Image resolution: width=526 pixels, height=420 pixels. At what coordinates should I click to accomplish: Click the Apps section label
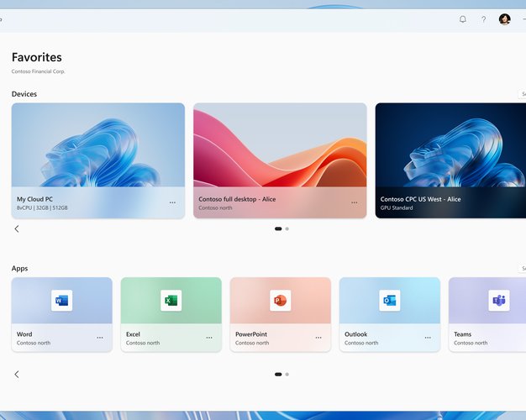coord(20,268)
